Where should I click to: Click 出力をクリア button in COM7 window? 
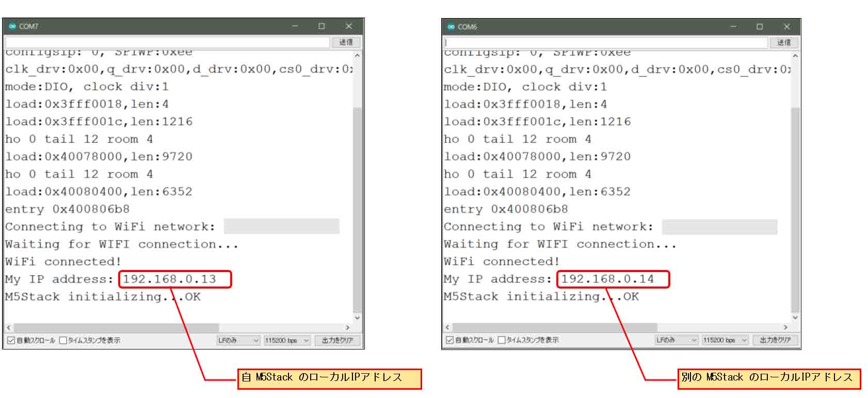(x=337, y=340)
